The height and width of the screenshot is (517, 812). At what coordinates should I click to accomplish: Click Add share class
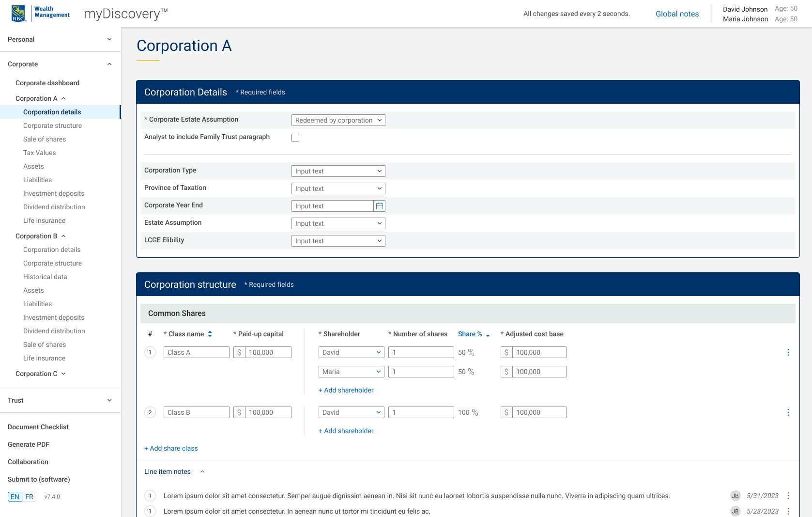point(171,448)
